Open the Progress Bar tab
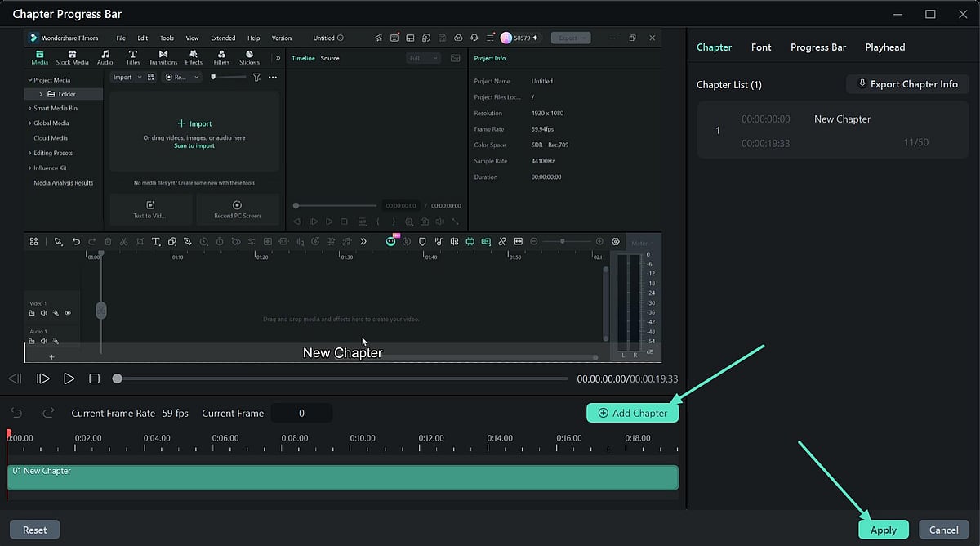 (818, 47)
